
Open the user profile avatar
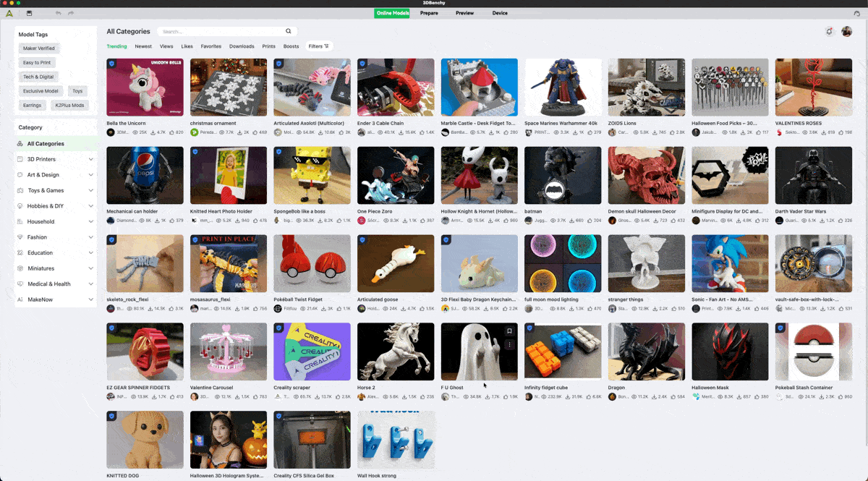(x=846, y=32)
